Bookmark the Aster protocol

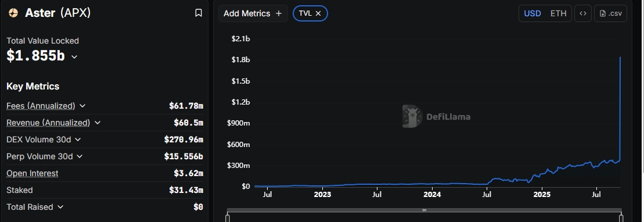click(x=199, y=13)
